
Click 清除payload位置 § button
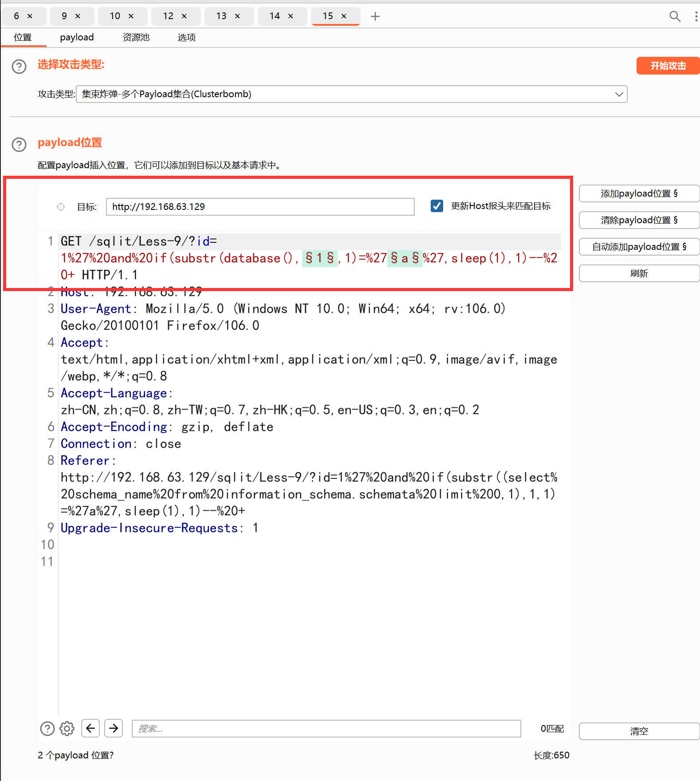(x=639, y=220)
